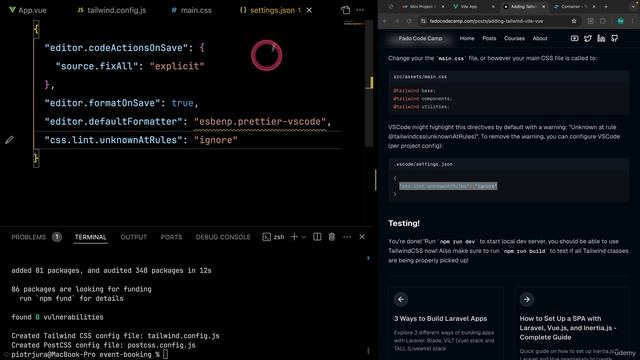Switch to the main.css editor tab
Image resolution: width=640 pixels, height=360 pixels.
coord(191,10)
